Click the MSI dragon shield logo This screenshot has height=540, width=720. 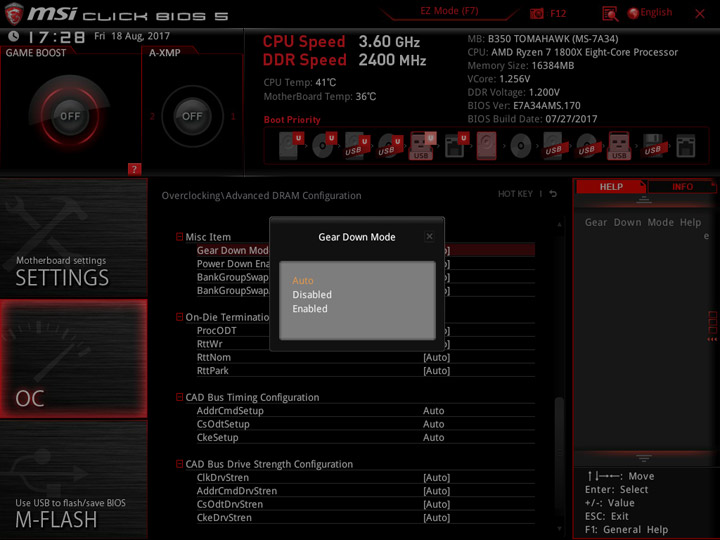(x=14, y=13)
